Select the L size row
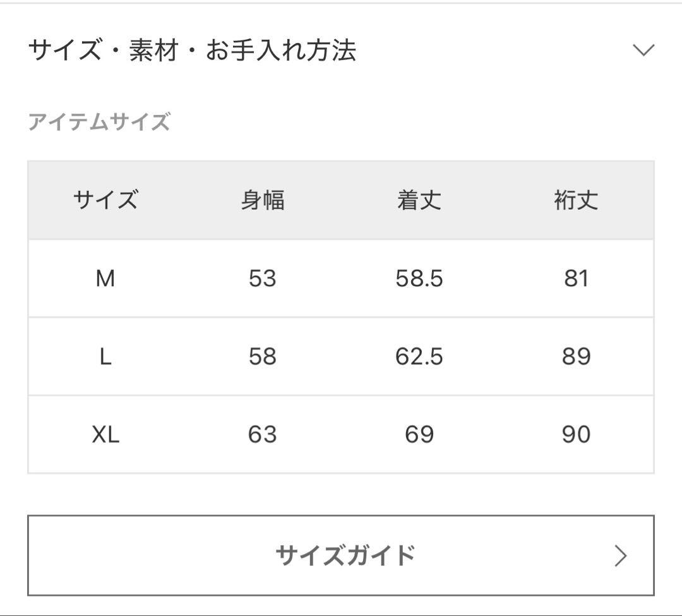 click(x=341, y=356)
